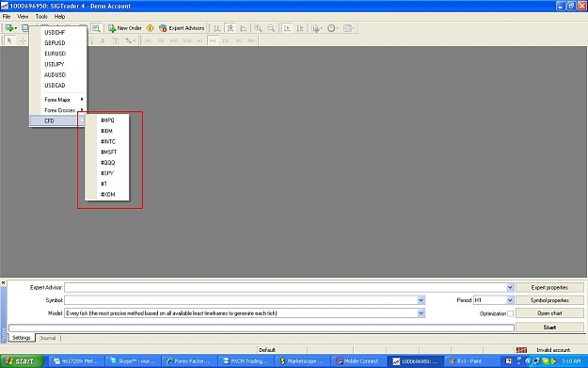
Task: Open the new chart dropdown icon
Action: 10,28
